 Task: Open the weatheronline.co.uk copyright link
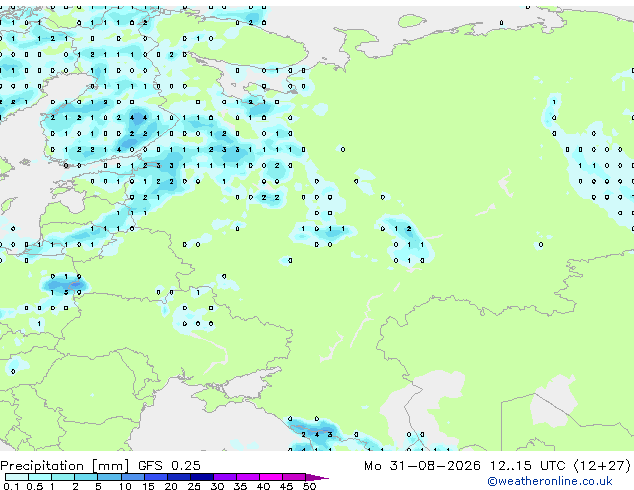(550, 481)
